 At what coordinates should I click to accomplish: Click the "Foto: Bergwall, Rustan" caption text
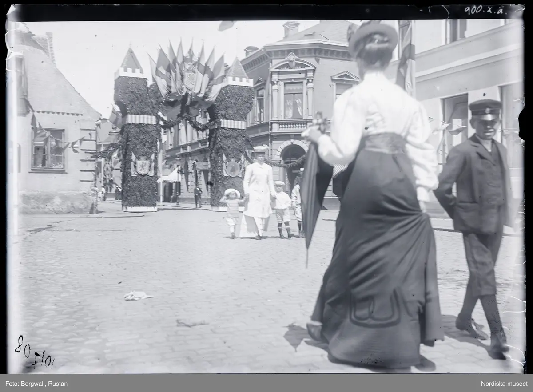click(x=36, y=384)
